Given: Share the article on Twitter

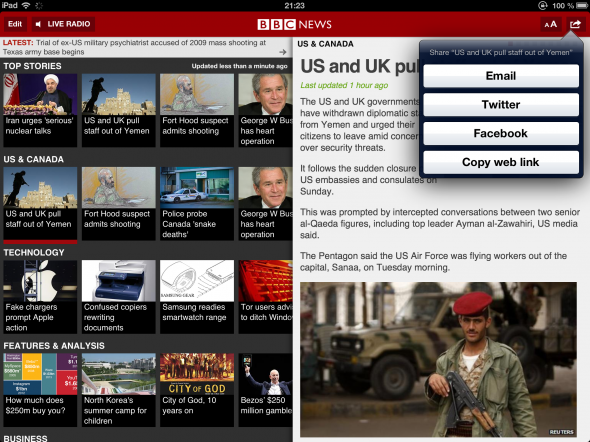Looking at the screenshot, I should pyautogui.click(x=501, y=105).
